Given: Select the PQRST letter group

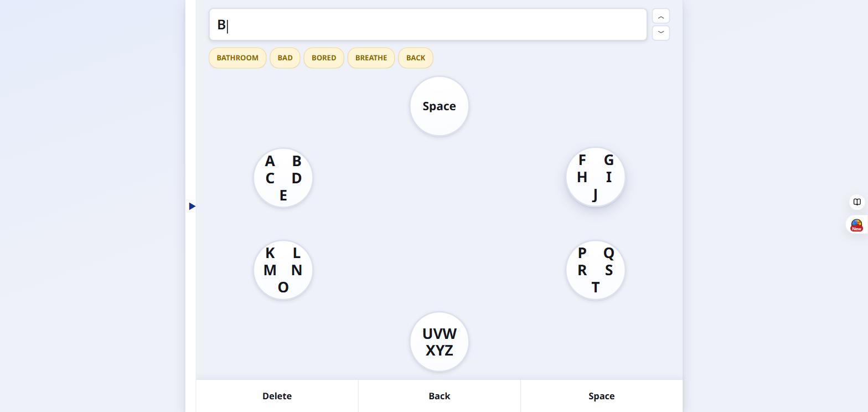Looking at the screenshot, I should [x=596, y=270].
